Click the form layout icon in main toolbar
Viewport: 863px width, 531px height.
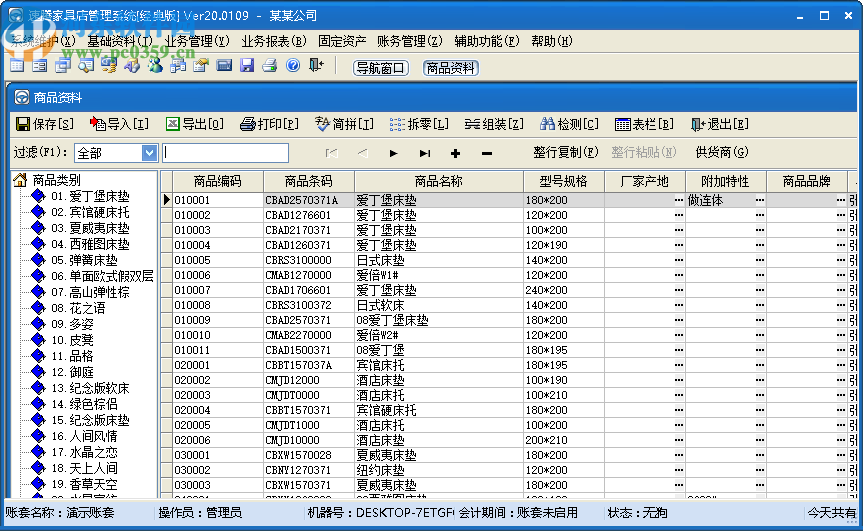40,67
